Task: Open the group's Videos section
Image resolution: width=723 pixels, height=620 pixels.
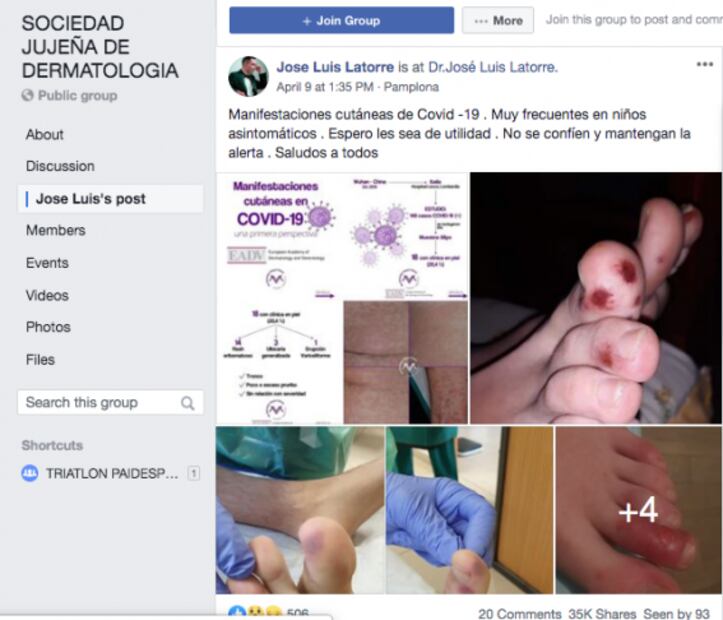Action: coord(47,295)
